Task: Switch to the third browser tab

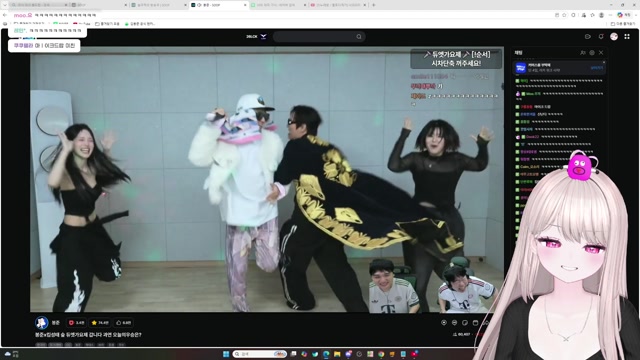Action: click(158, 5)
